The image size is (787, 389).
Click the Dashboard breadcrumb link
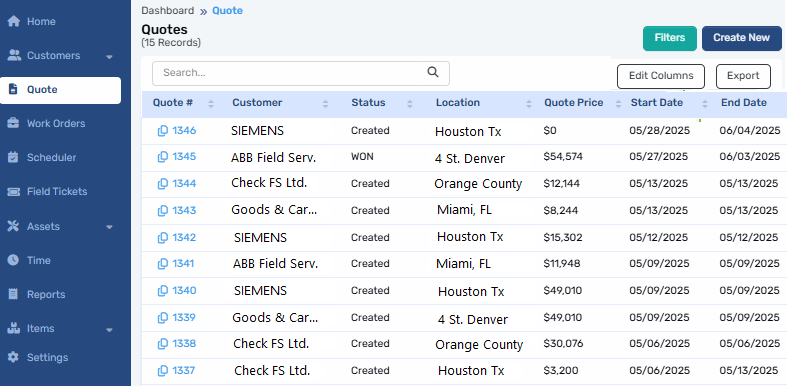pyautogui.click(x=168, y=11)
